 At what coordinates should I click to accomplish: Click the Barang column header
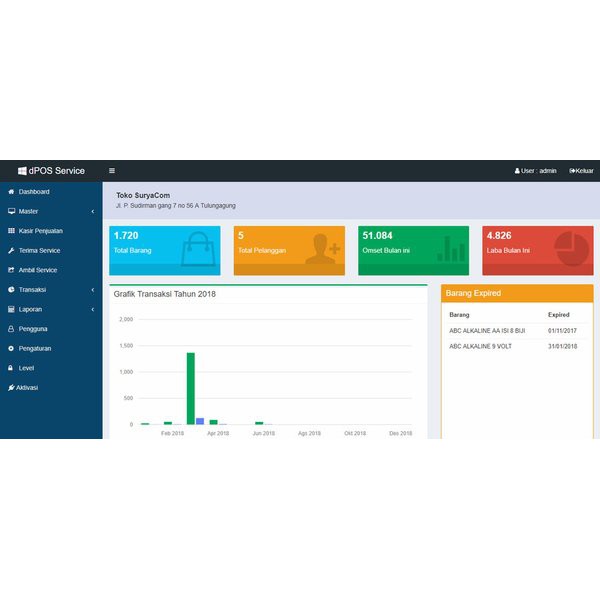click(x=459, y=315)
